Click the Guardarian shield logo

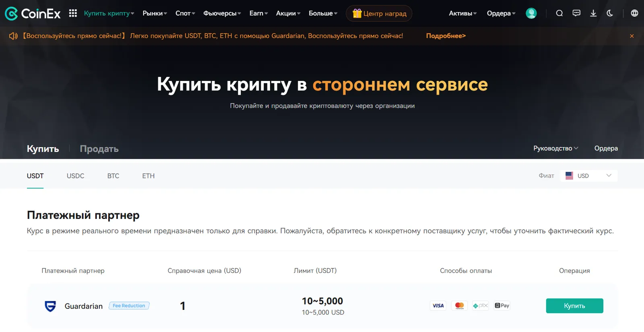click(50, 306)
